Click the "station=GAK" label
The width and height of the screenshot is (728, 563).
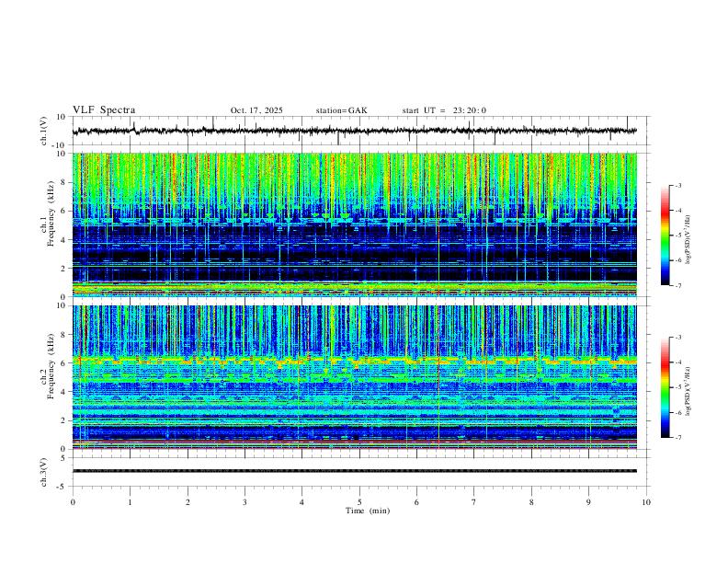point(341,110)
